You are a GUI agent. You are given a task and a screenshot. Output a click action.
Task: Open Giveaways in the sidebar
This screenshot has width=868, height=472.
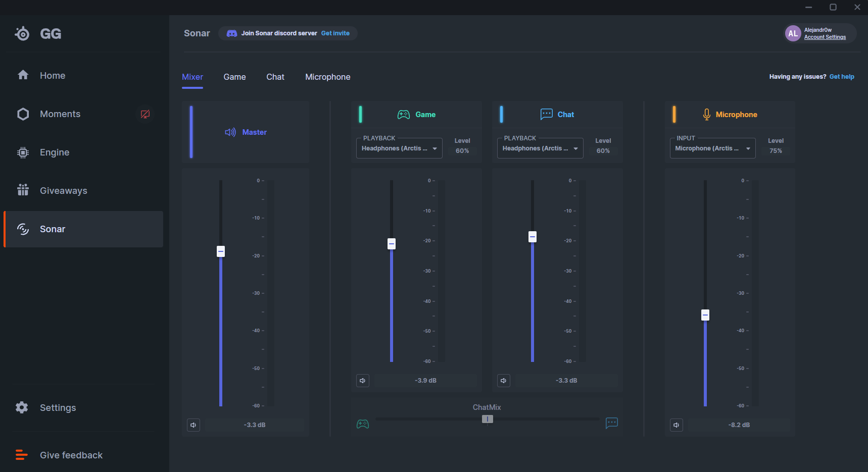point(83,191)
